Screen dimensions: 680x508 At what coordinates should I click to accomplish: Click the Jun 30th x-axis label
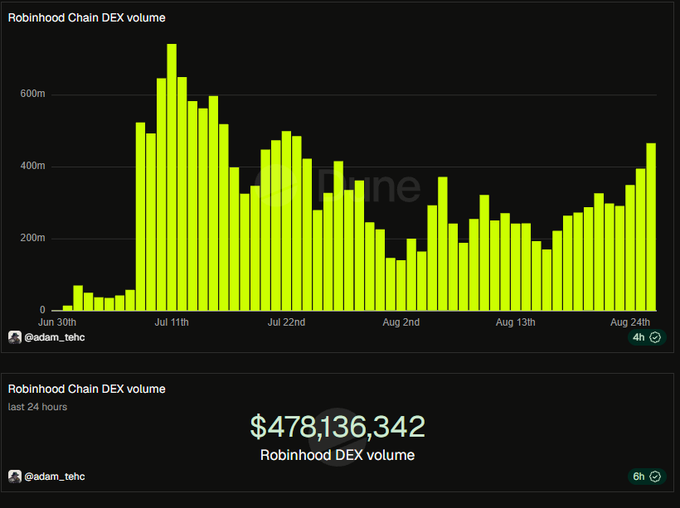(57, 322)
